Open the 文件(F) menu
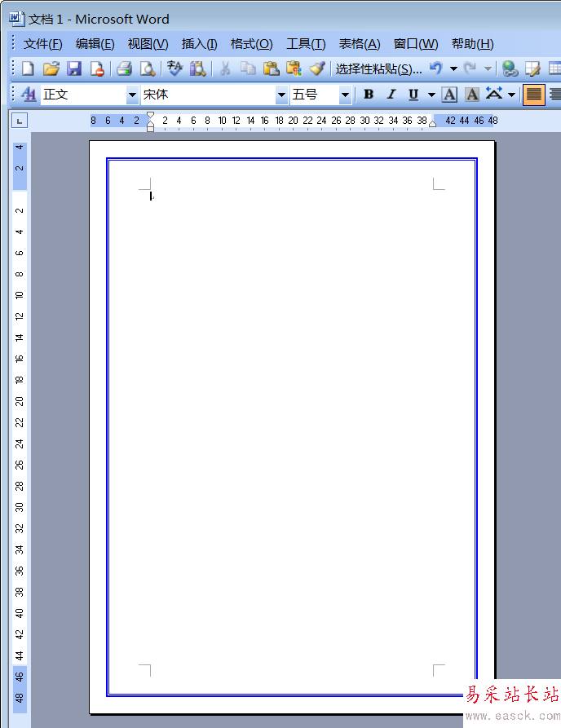 point(42,44)
